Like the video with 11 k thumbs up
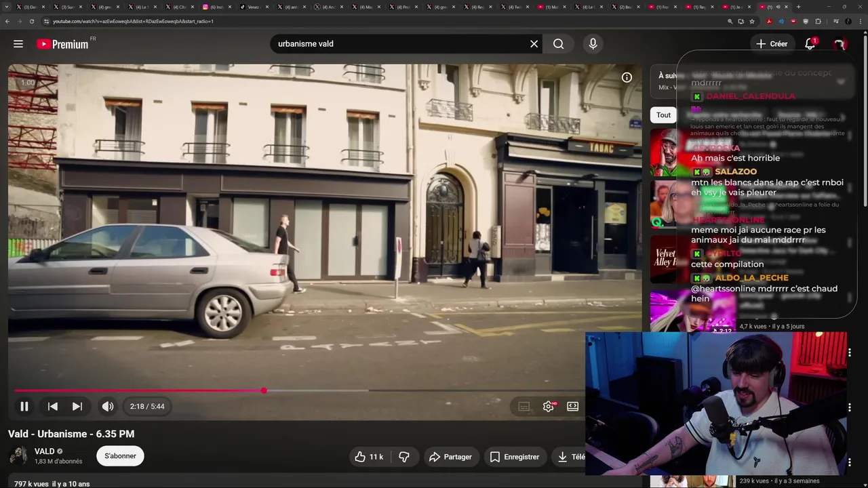868x488 pixels. point(369,457)
